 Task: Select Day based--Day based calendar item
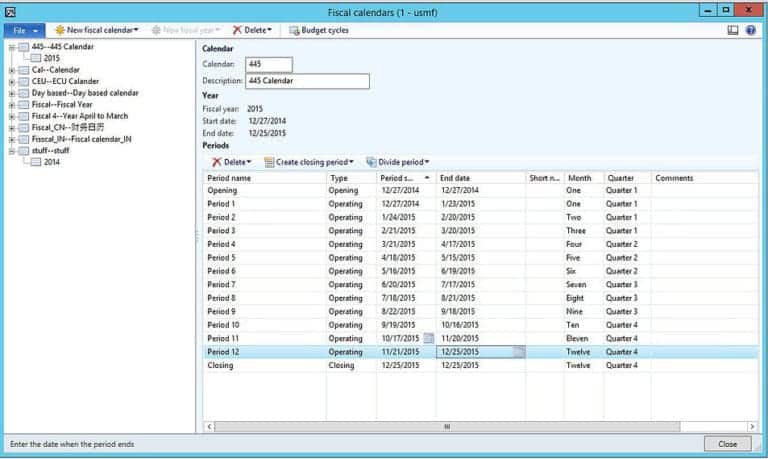85,93
